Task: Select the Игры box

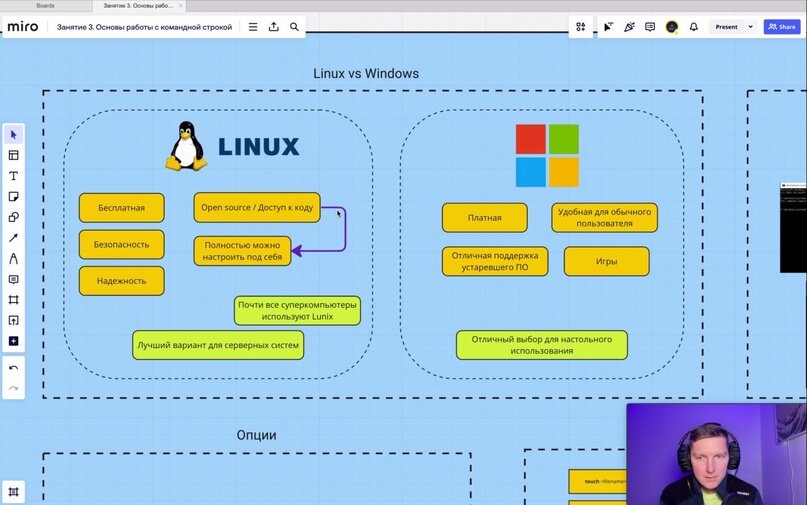Action: (606, 262)
